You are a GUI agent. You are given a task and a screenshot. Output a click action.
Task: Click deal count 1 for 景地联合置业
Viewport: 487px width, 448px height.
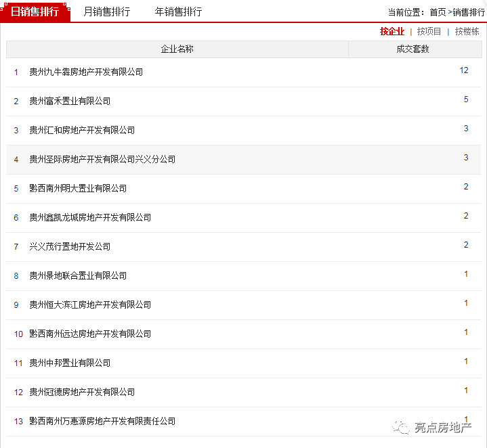pos(466,274)
